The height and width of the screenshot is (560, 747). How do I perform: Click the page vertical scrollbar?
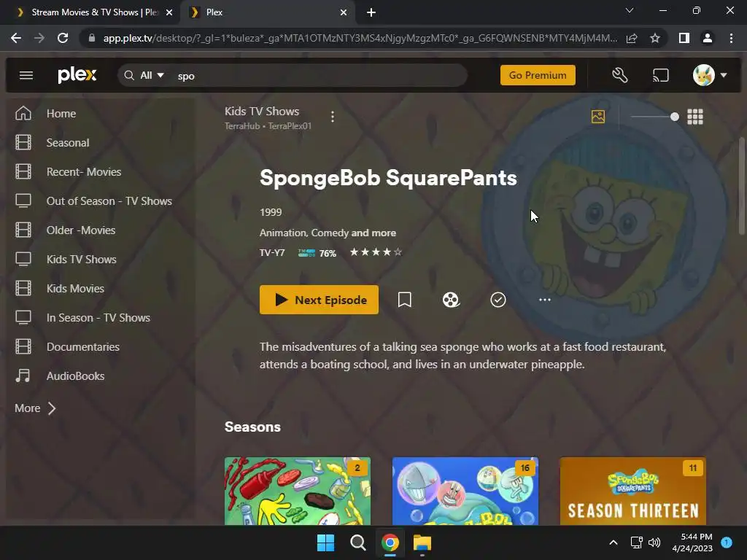742,186
